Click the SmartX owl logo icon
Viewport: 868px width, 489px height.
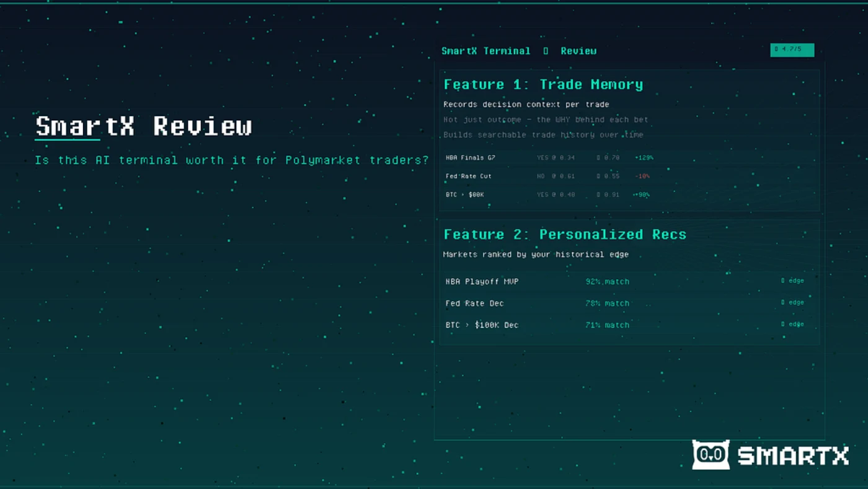pos(711,454)
